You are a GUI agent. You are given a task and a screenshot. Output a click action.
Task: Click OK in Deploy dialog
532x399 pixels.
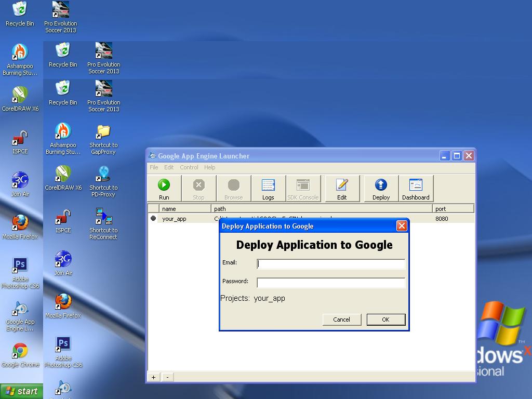[x=386, y=320]
